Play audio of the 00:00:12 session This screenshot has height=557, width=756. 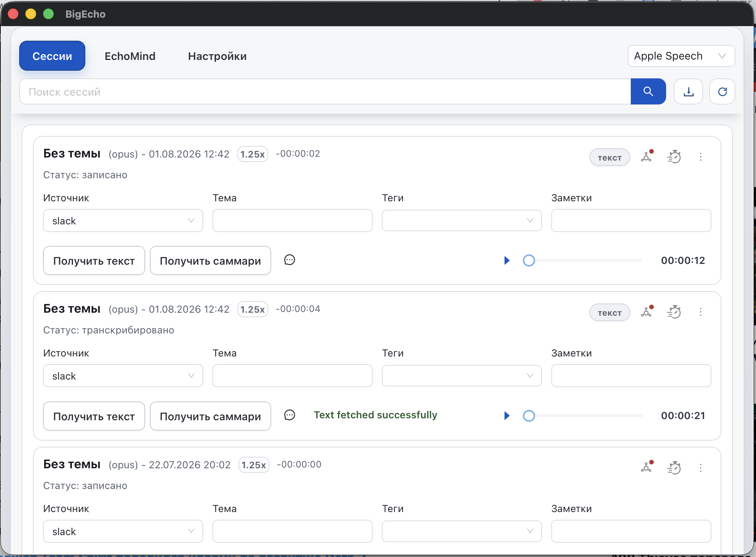(507, 260)
